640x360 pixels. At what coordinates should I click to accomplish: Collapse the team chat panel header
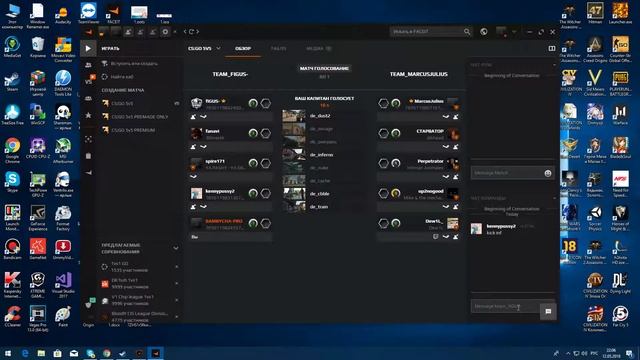click(x=554, y=198)
